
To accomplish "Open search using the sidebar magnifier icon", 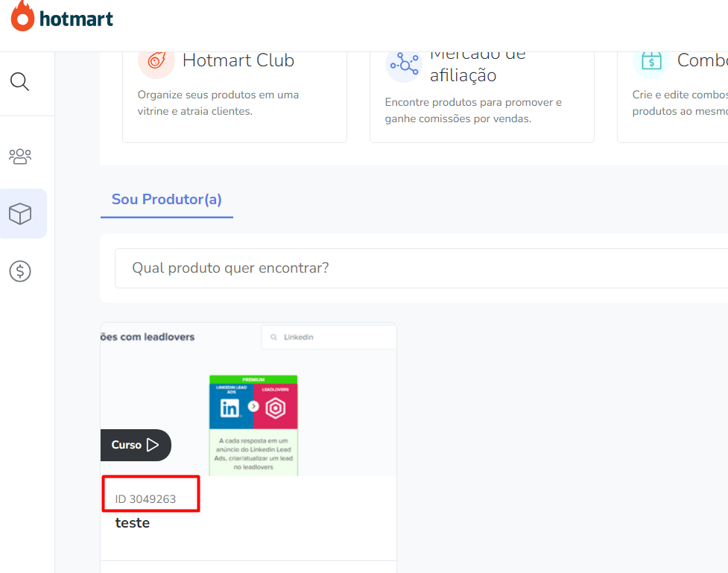I will 20,81.
